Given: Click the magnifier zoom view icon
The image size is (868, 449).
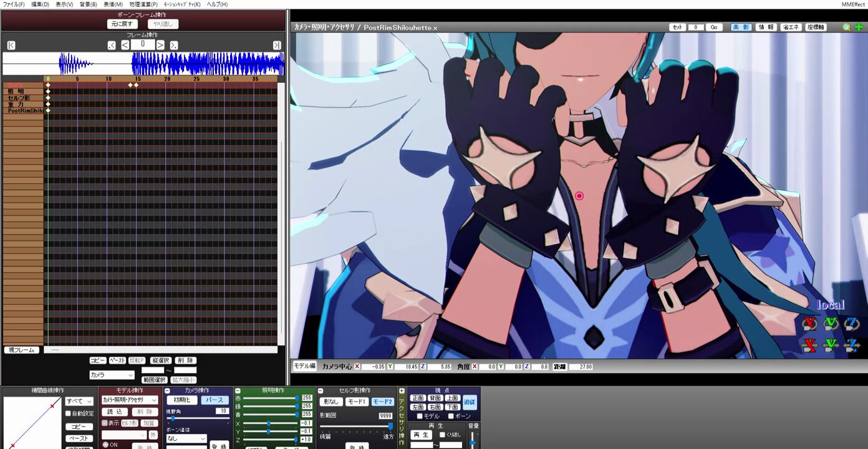Looking at the screenshot, I should click(x=846, y=27).
